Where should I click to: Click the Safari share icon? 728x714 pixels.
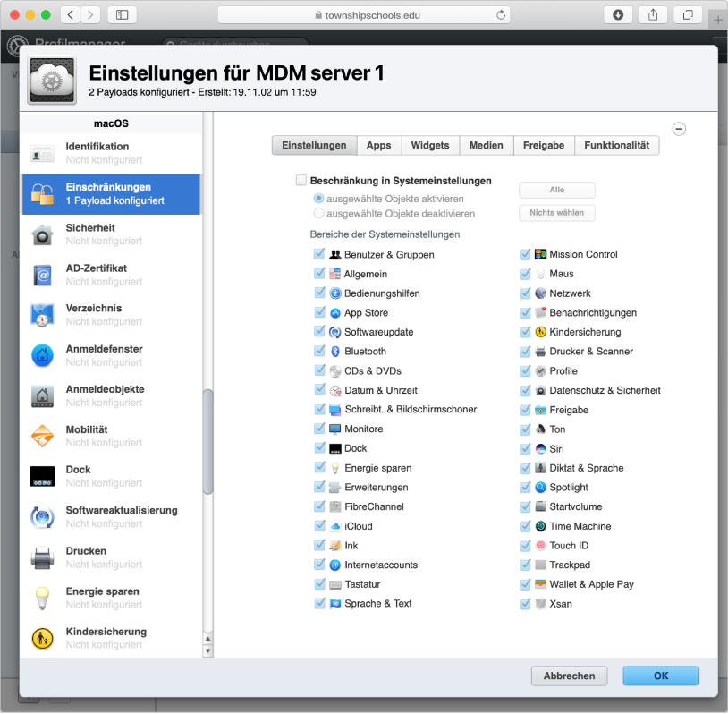(x=653, y=15)
